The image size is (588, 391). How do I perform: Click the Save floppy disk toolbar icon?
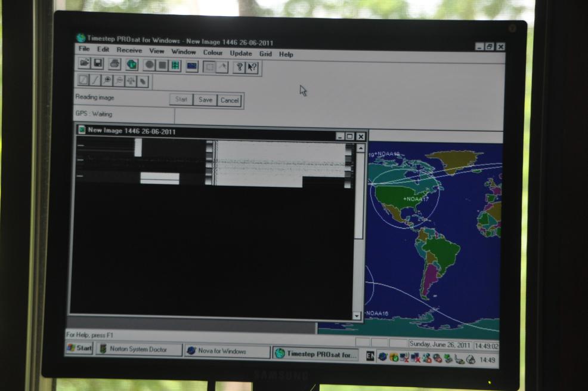tap(97, 63)
